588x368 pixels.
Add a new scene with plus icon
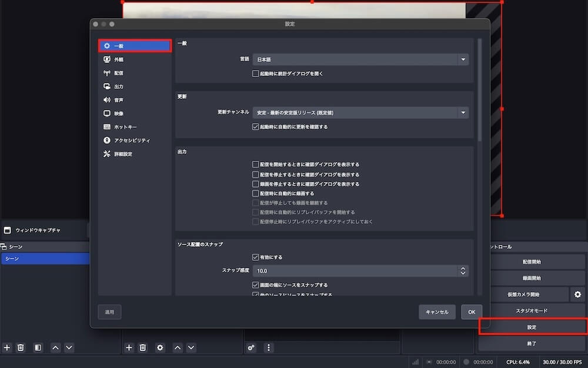click(7, 348)
